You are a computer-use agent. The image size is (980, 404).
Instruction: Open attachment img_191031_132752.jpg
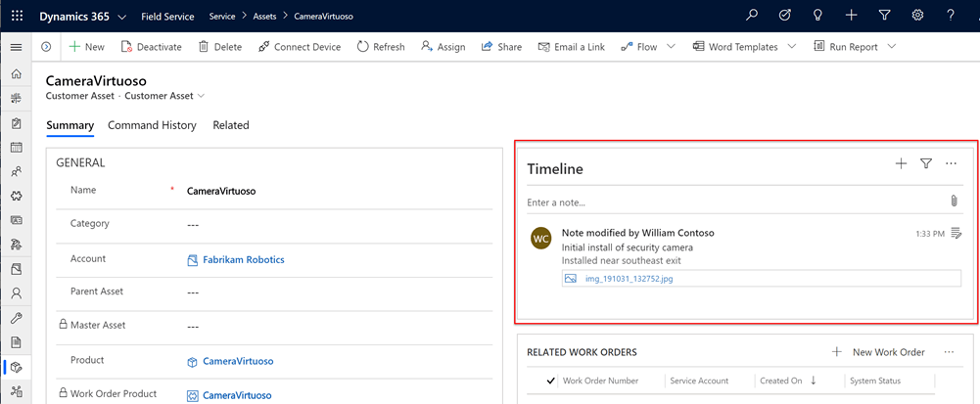click(x=629, y=279)
